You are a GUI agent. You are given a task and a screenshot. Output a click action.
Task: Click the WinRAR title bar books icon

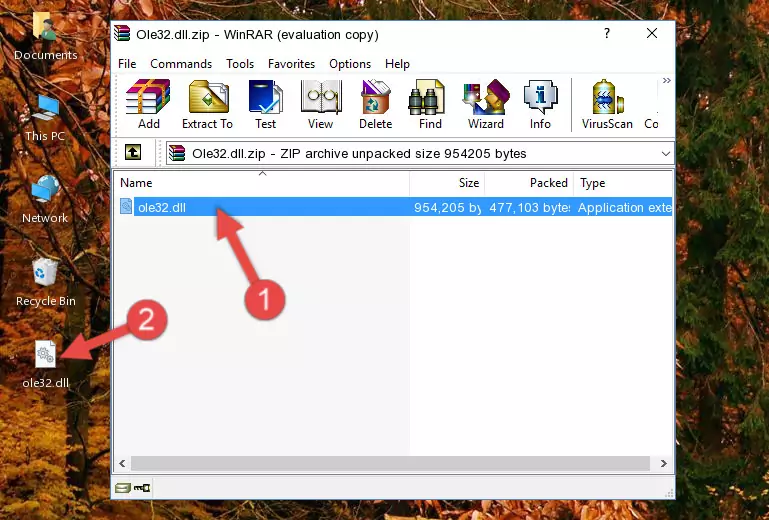click(x=122, y=33)
